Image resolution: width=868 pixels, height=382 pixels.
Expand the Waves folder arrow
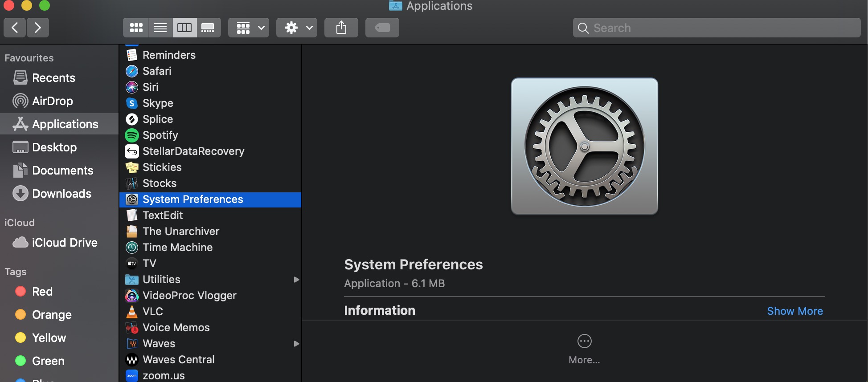coord(296,344)
